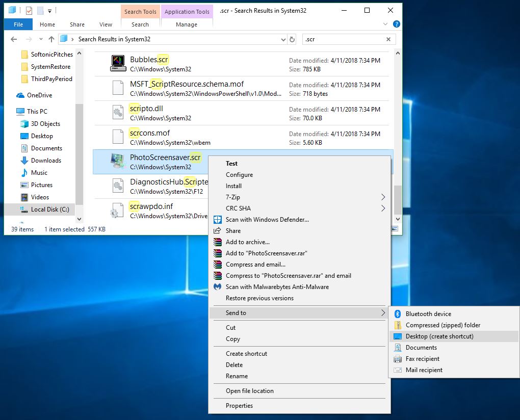This screenshot has height=420, width=520.
Task: Scan with Malwarebytes Anti-Malware
Action: 277,287
